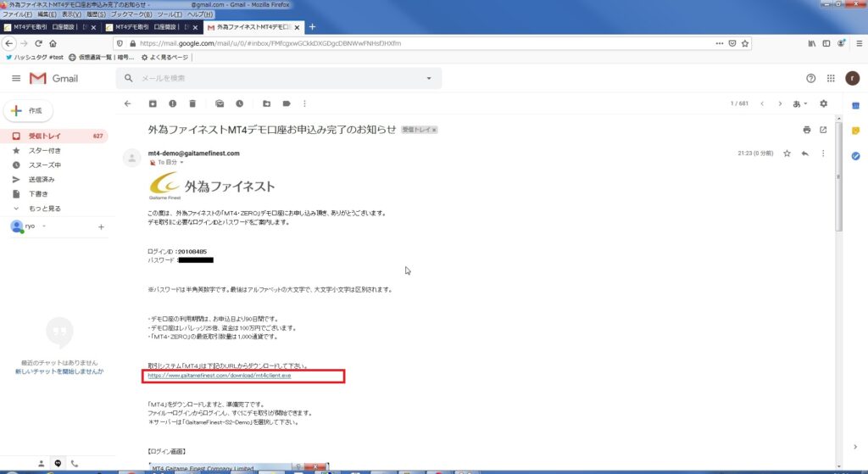
Task: Close the active Gmail browser tab
Action: coord(298,27)
